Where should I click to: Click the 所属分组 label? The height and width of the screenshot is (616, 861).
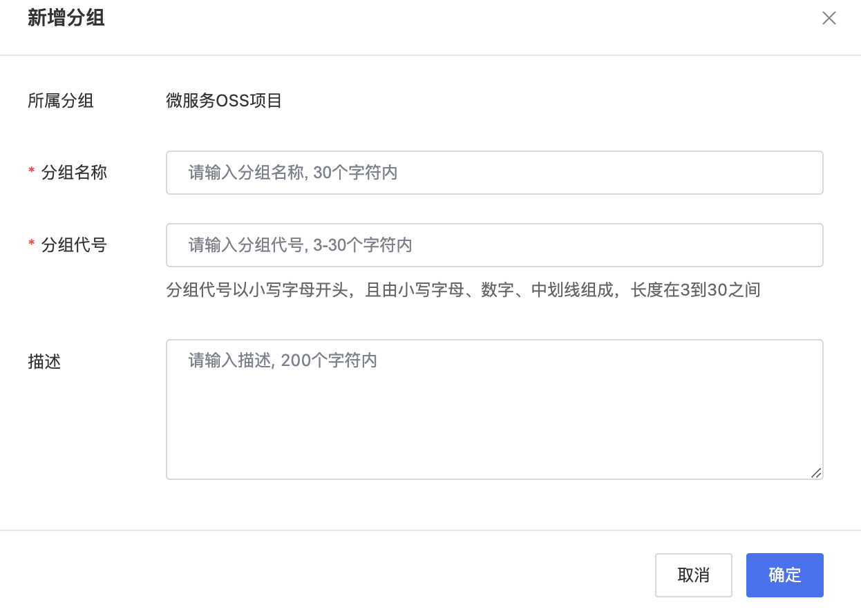coord(61,102)
